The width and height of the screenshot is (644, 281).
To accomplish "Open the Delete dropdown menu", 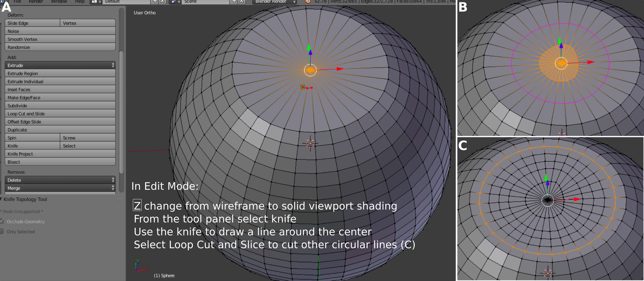I will 60,180.
